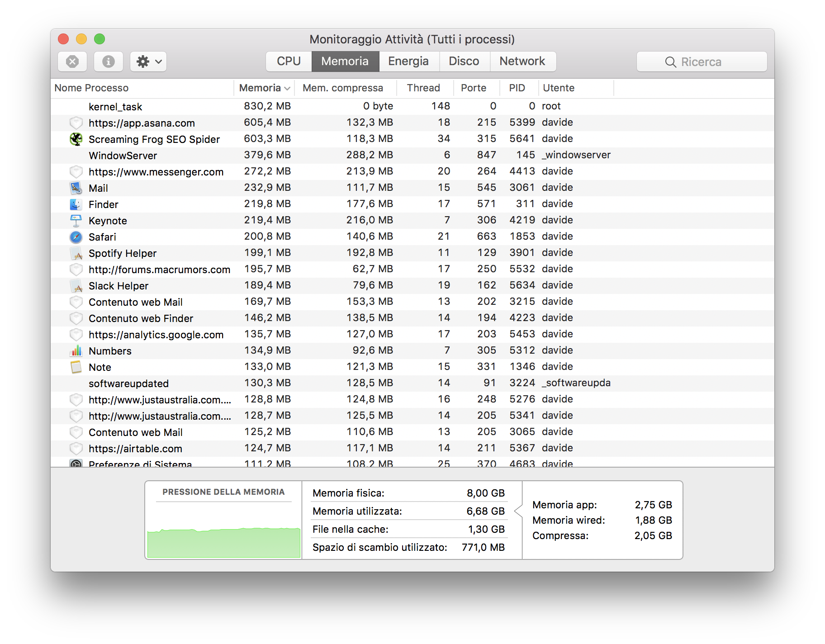Click the Memoria app 2,75 GB value
The image size is (825, 644).
pos(654,505)
